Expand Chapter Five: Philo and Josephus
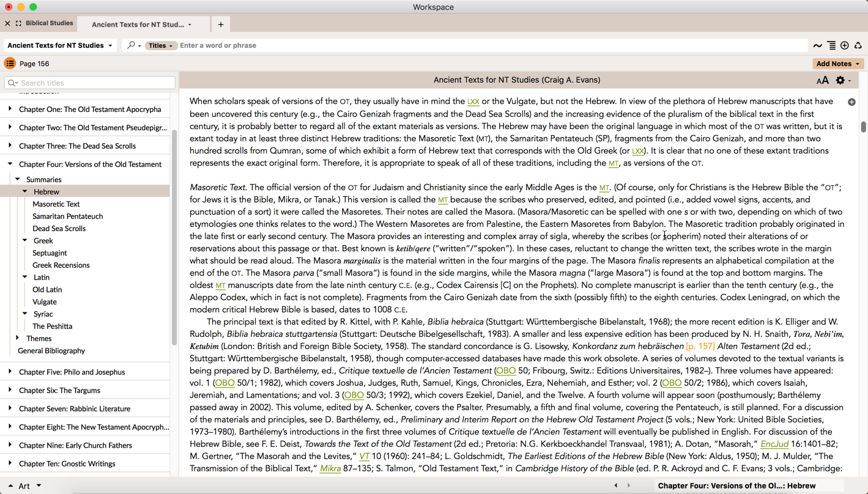This screenshot has width=868, height=494. [10, 372]
